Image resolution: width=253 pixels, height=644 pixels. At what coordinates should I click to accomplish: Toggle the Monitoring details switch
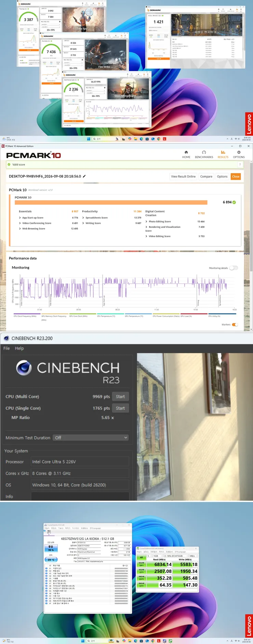pyautogui.click(x=234, y=268)
